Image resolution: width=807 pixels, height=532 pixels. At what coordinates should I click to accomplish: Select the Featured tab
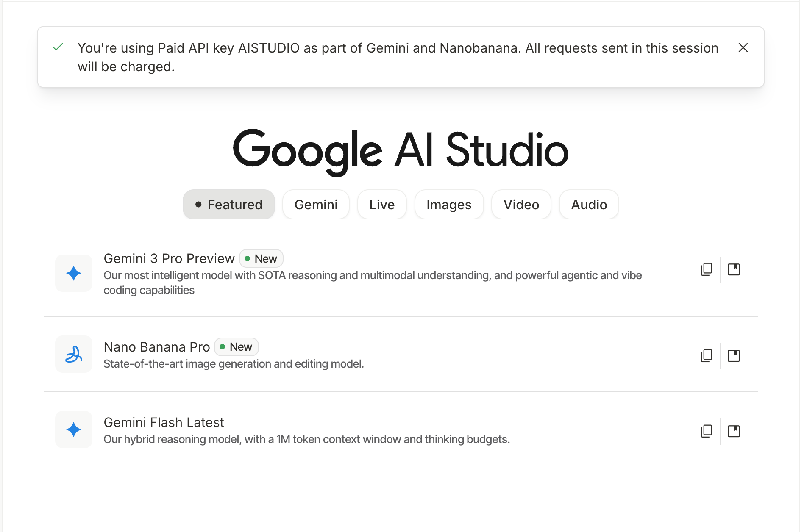point(229,205)
